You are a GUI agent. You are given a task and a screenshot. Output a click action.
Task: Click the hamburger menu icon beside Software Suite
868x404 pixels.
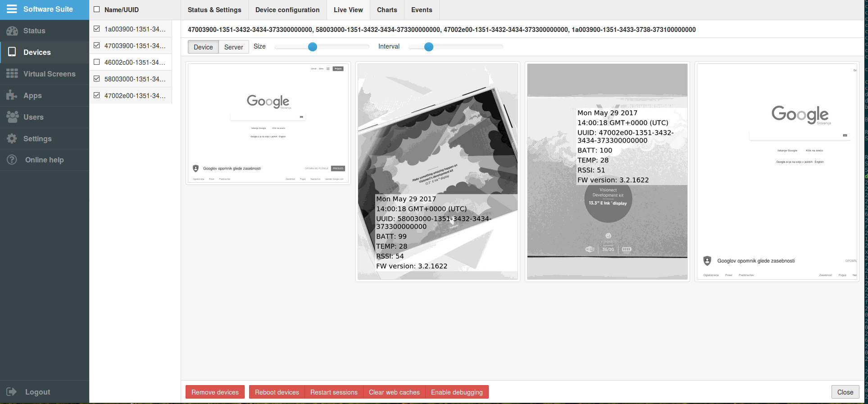tap(12, 9)
